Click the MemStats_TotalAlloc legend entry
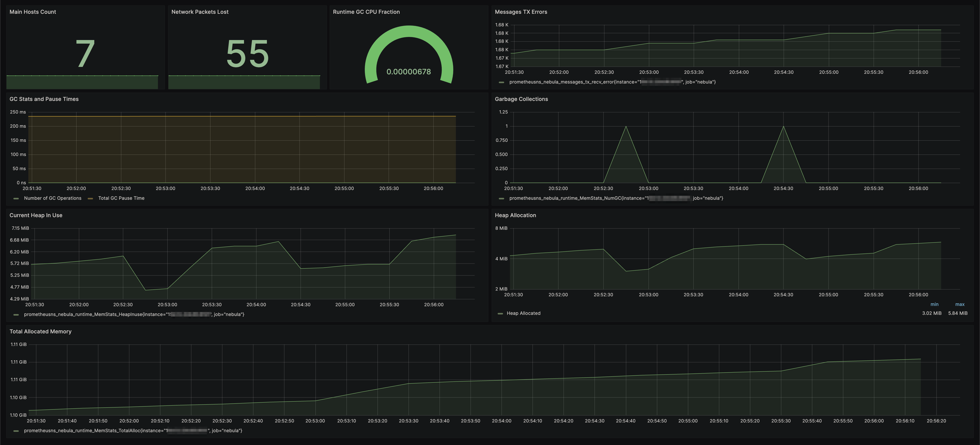This screenshot has height=445, width=980. click(133, 430)
